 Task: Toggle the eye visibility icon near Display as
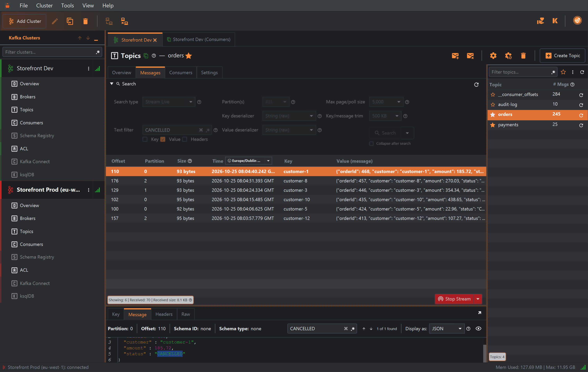click(x=479, y=328)
